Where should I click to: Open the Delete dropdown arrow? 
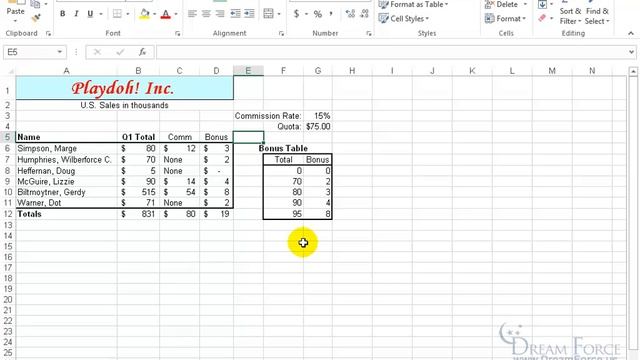click(x=525, y=4)
